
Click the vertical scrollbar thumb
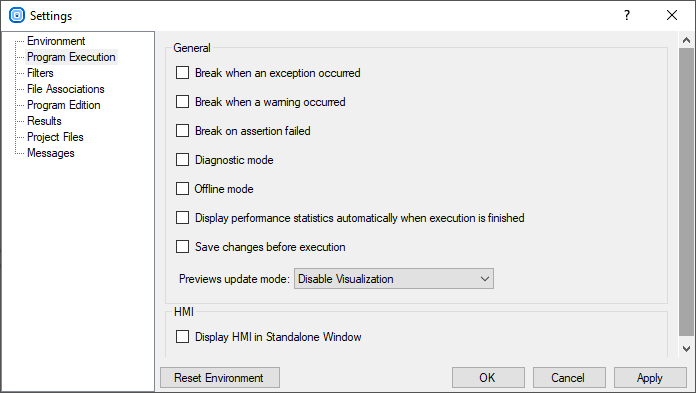(686, 192)
